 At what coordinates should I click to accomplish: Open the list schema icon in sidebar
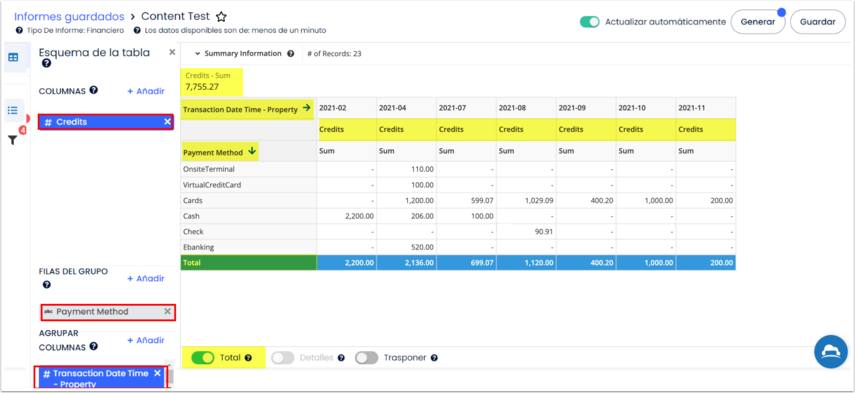(x=13, y=110)
